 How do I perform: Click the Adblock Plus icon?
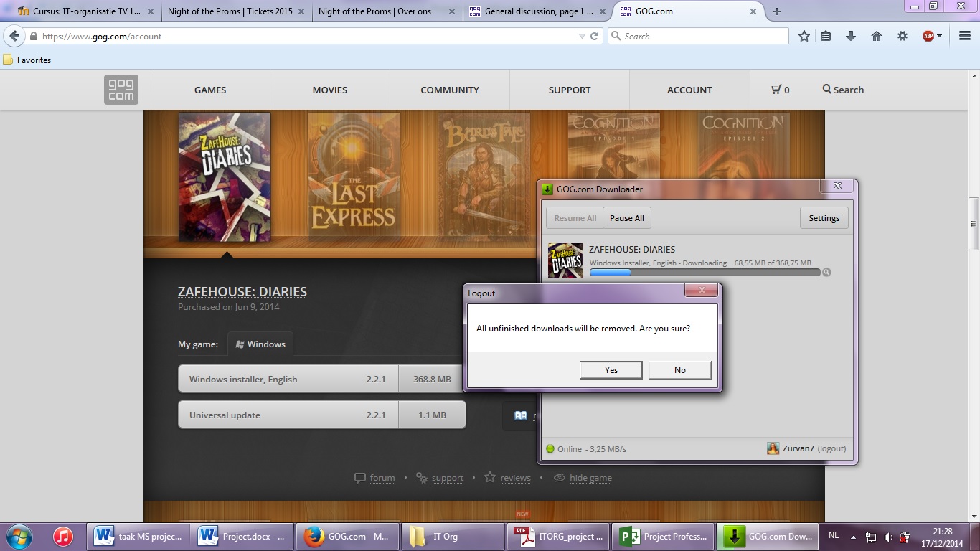pos(928,36)
